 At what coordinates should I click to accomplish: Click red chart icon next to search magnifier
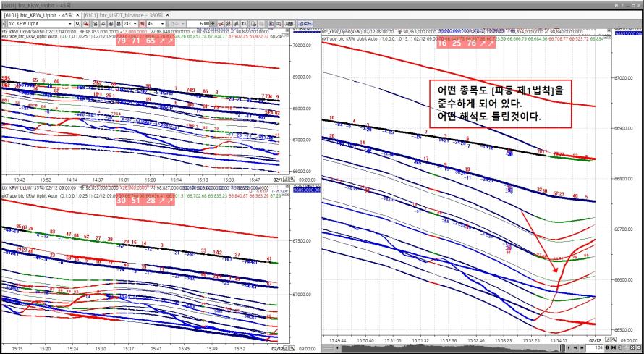(87, 23)
